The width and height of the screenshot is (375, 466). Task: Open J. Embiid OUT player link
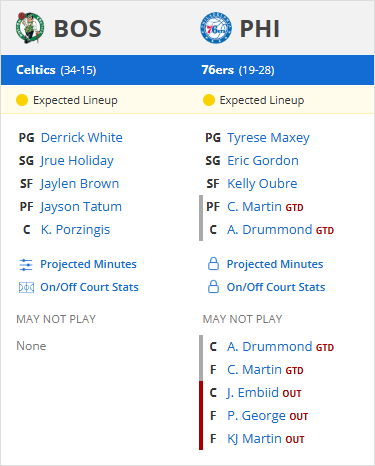[x=264, y=393]
